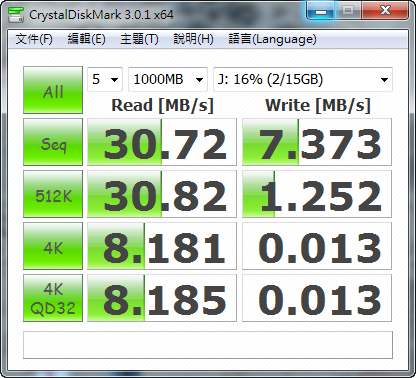Select the 4K QD32 write result 0.013
Image resolution: width=416 pixels, height=378 pixels.
317,298
